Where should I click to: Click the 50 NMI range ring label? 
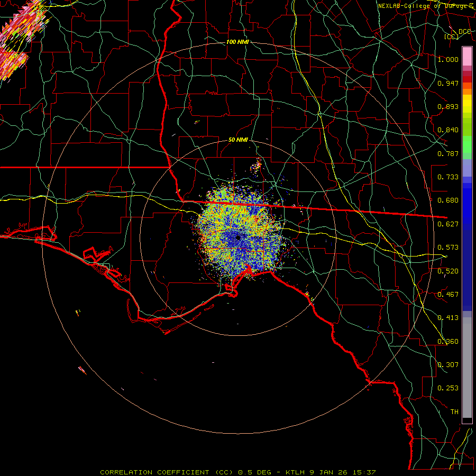point(238,140)
